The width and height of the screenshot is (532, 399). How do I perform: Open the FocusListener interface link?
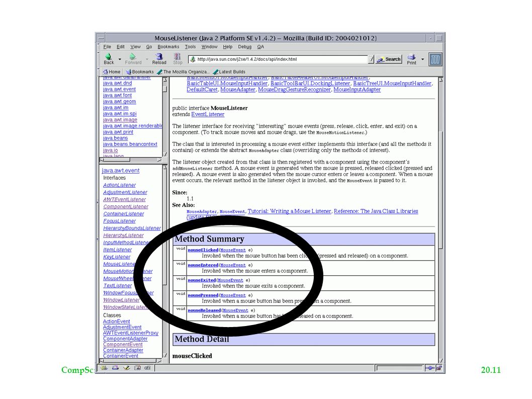click(x=120, y=221)
